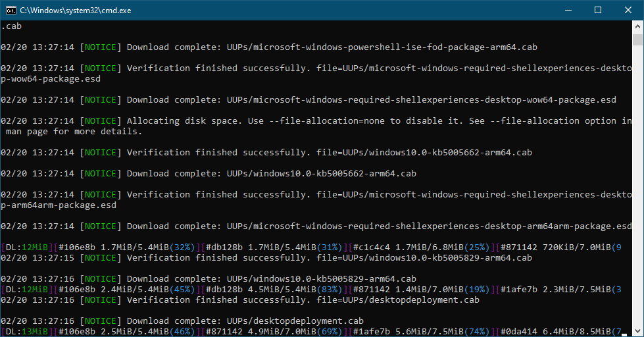The height and width of the screenshot is (337, 644).
Task: Click the kb5005829-arm64.cab download complete line
Action: coord(209,279)
